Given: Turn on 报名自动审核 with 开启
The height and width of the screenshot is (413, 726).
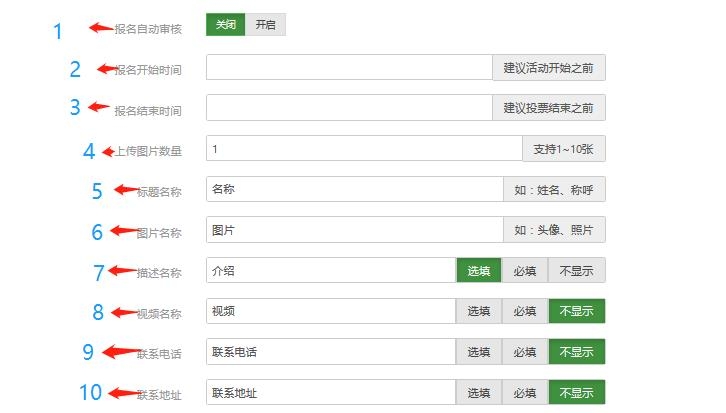Looking at the screenshot, I should (x=265, y=25).
